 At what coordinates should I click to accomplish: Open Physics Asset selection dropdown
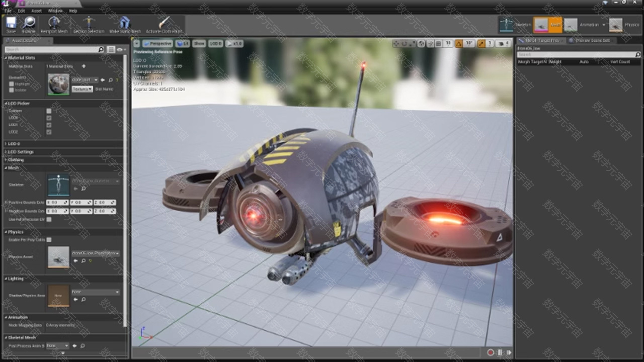click(96, 253)
